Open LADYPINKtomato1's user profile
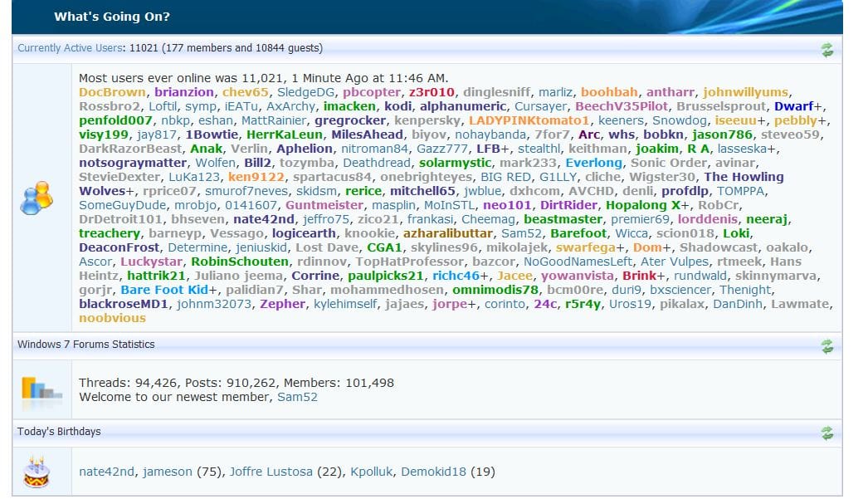868x499 pixels. point(529,120)
